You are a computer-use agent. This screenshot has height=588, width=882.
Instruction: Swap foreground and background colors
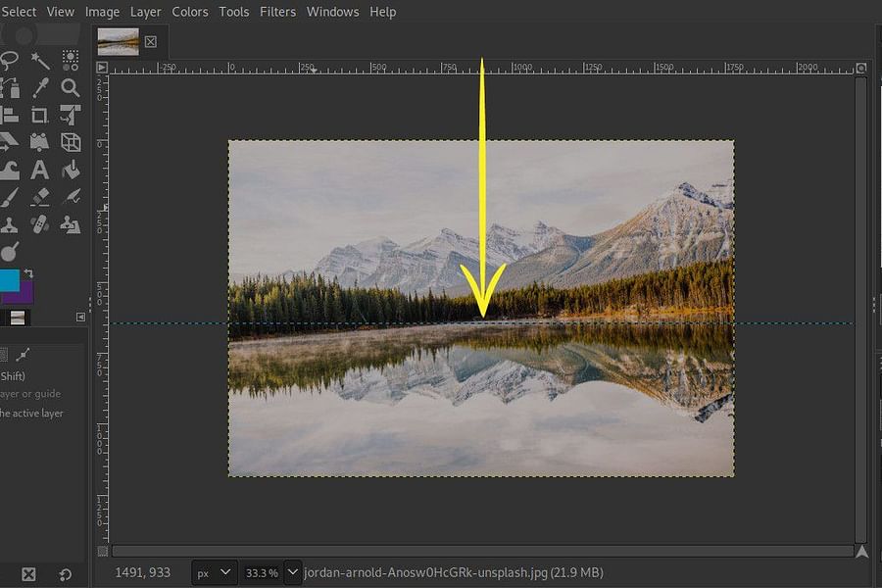click(28, 271)
